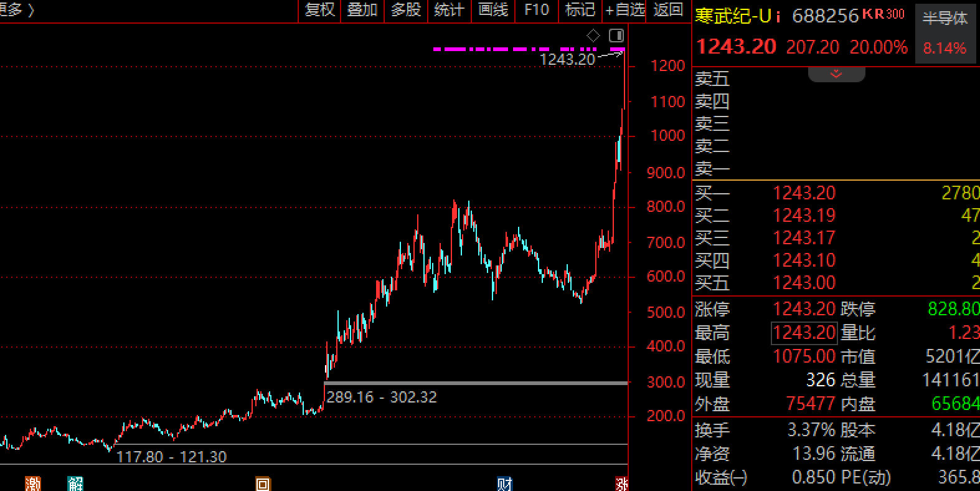Click the 标记 mark button
This screenshot has height=491, width=980.
pos(580,10)
